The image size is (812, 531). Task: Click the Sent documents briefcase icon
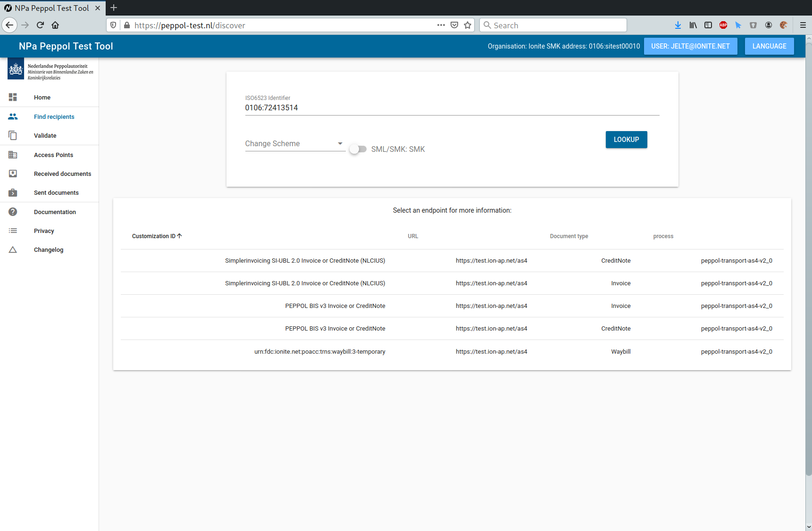(x=13, y=192)
